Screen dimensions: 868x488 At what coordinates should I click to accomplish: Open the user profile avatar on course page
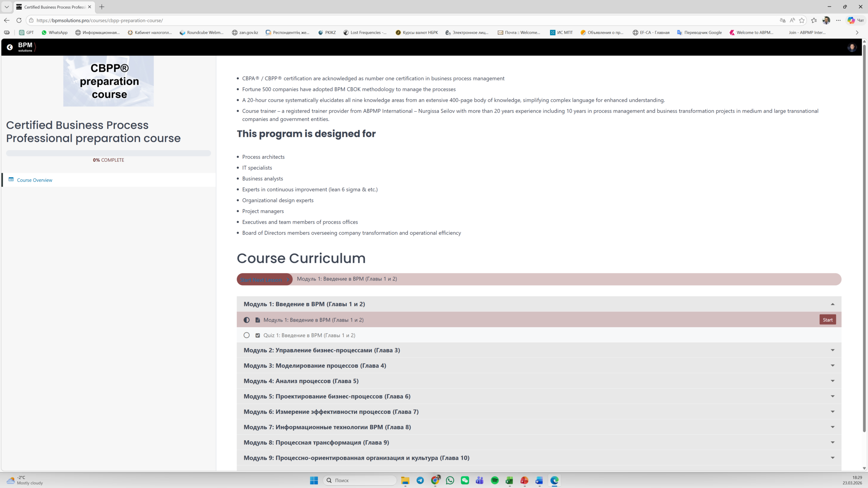[x=852, y=47]
